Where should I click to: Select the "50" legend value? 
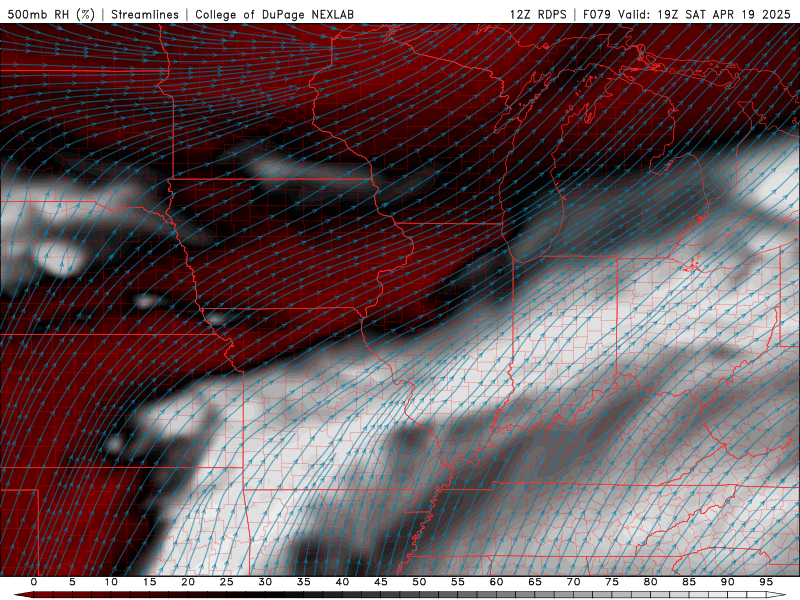[x=419, y=582]
